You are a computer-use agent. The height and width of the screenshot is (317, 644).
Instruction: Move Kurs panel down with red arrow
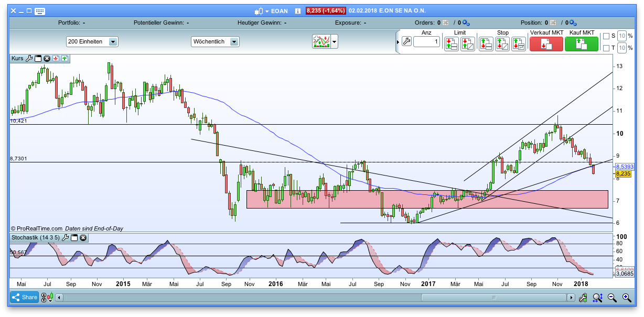tap(56, 59)
